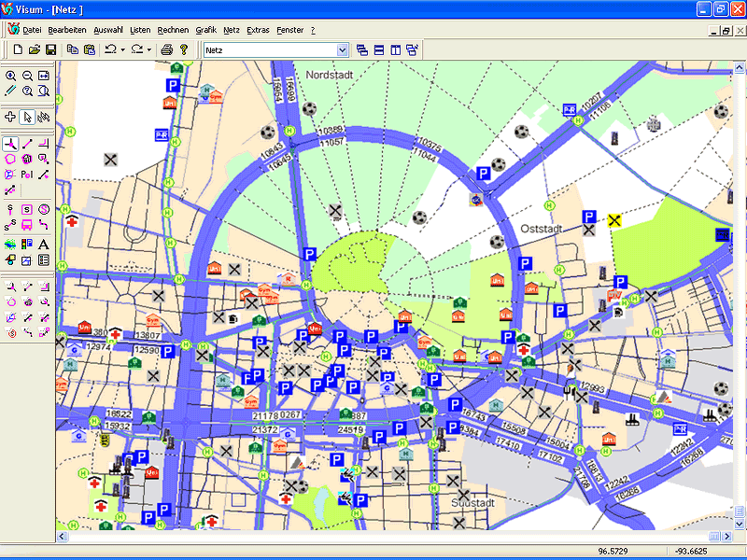Open help with the yellow question mark
The height and width of the screenshot is (560, 747).
coord(184,49)
